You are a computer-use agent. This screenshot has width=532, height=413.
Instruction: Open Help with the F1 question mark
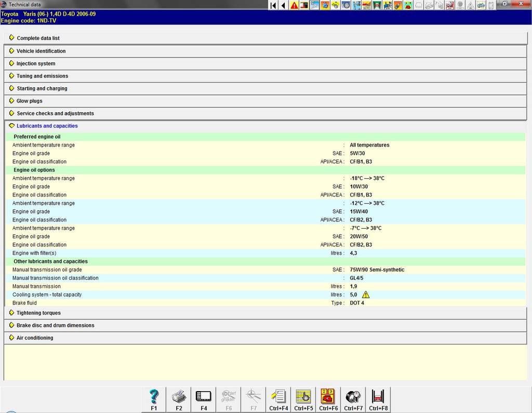154,400
